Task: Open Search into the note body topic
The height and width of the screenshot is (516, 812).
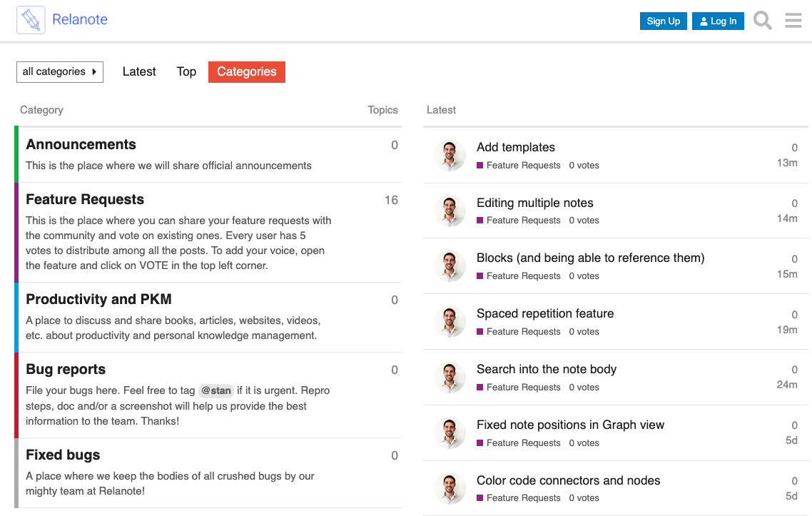Action: [547, 370]
